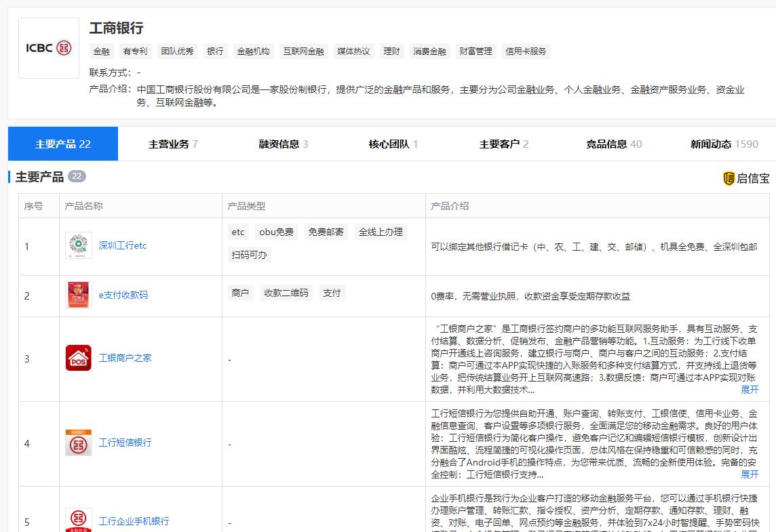Viewport: 776px width, 532px height.
Task: Switch to the 主要产品 22 tab
Action: coord(63,144)
